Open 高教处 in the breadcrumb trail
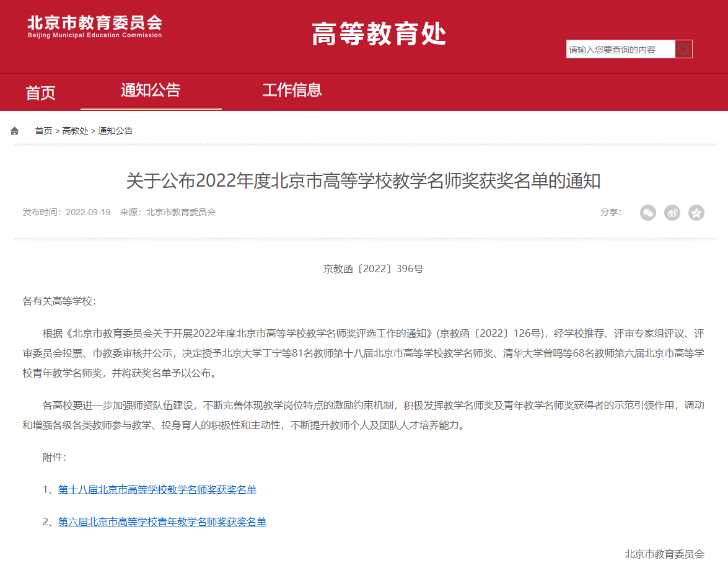 (75, 131)
